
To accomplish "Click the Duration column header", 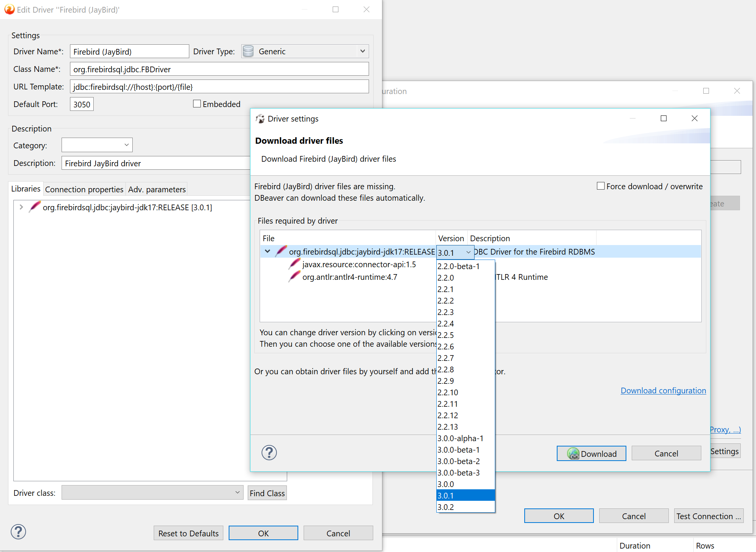I will click(654, 546).
